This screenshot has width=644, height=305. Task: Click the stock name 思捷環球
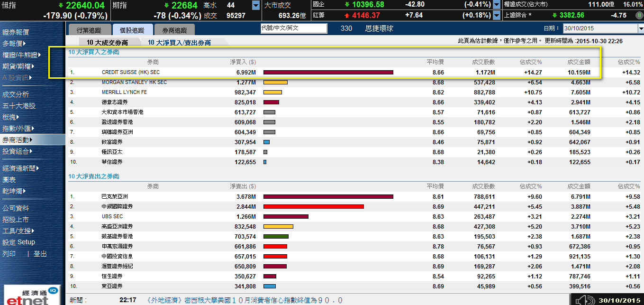pos(380,28)
